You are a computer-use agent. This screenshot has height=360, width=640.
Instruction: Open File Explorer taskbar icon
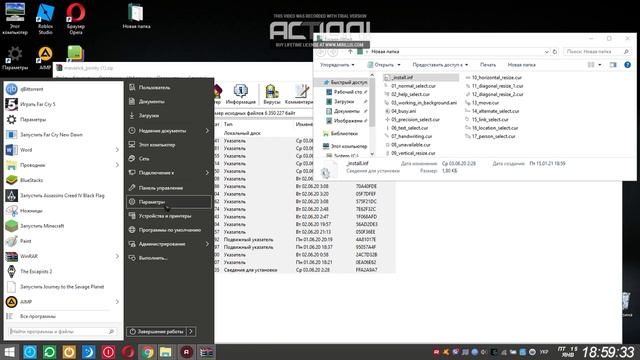[166, 352]
